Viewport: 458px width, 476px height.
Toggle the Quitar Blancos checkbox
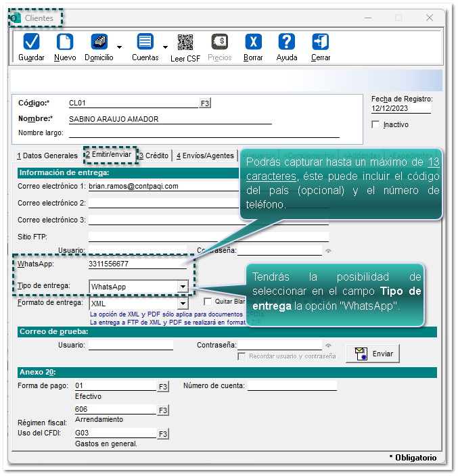coord(208,302)
